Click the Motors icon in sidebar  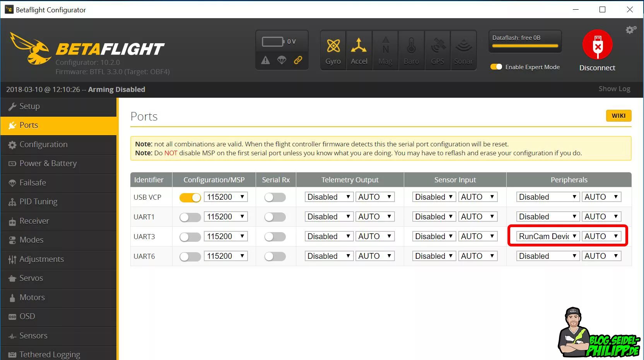[12, 298]
